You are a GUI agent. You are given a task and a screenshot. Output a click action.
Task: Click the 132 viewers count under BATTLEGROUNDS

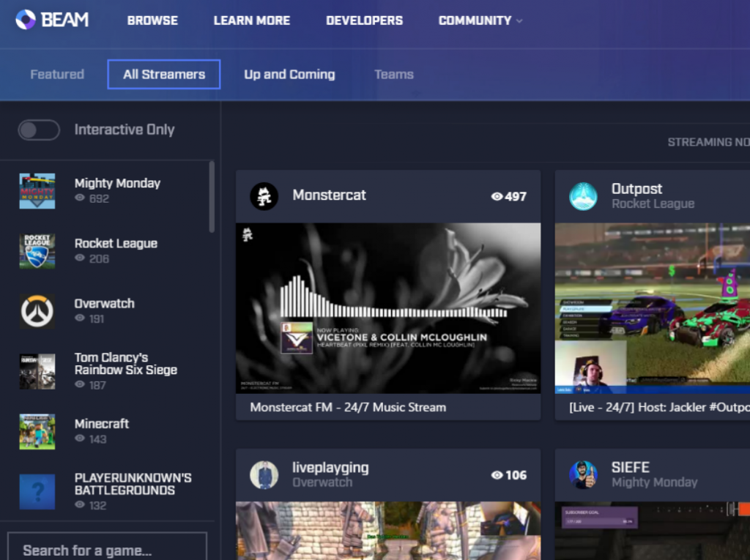point(97,505)
